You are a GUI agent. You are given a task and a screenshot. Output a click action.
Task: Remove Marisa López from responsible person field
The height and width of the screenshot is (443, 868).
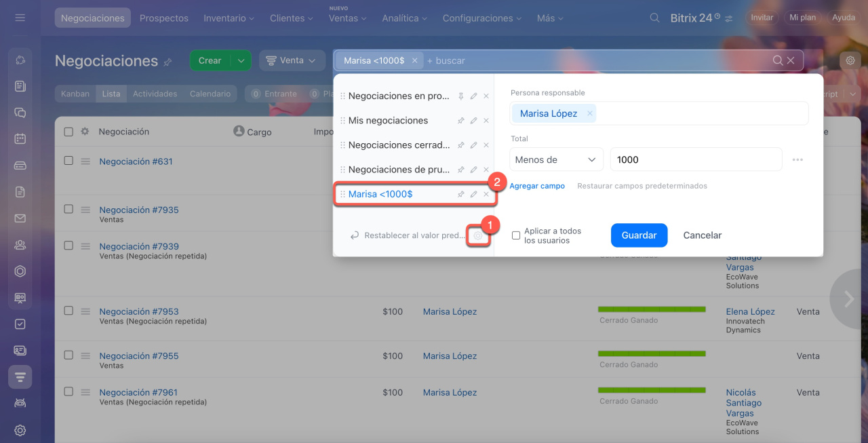(590, 114)
